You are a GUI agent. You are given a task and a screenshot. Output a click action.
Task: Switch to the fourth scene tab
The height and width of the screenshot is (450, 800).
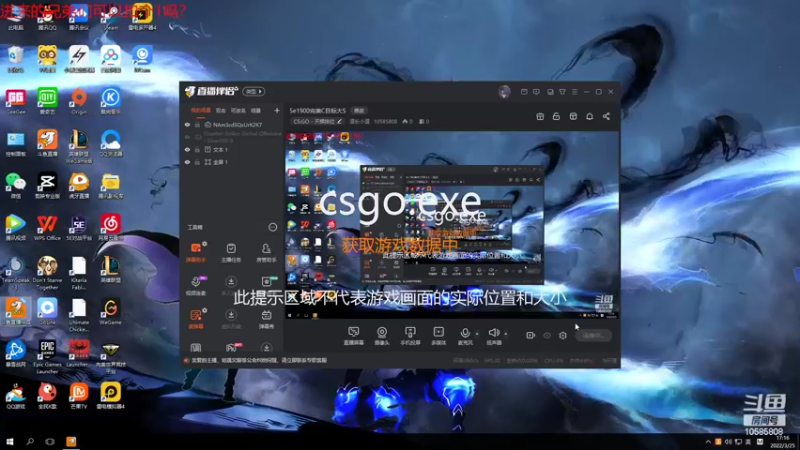coord(256,110)
